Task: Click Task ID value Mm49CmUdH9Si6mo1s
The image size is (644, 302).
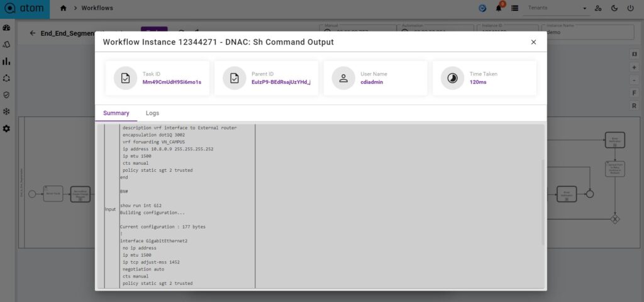Action: (172, 82)
